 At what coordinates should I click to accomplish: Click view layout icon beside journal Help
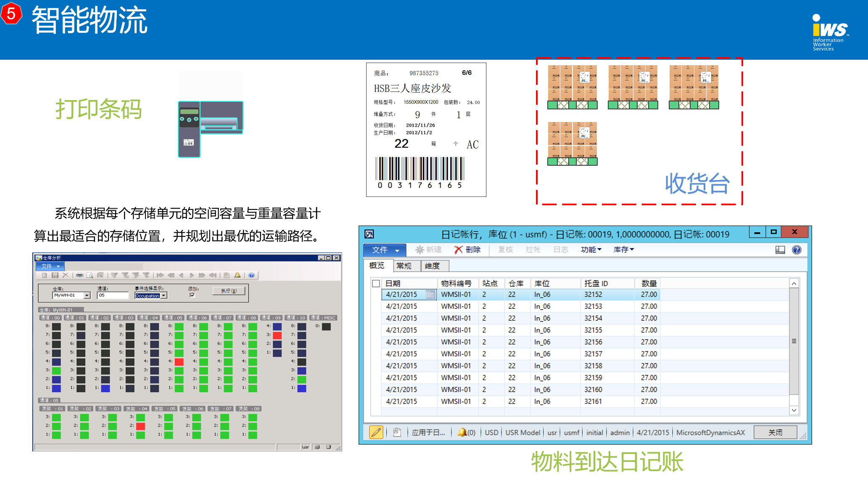pyautogui.click(x=780, y=250)
